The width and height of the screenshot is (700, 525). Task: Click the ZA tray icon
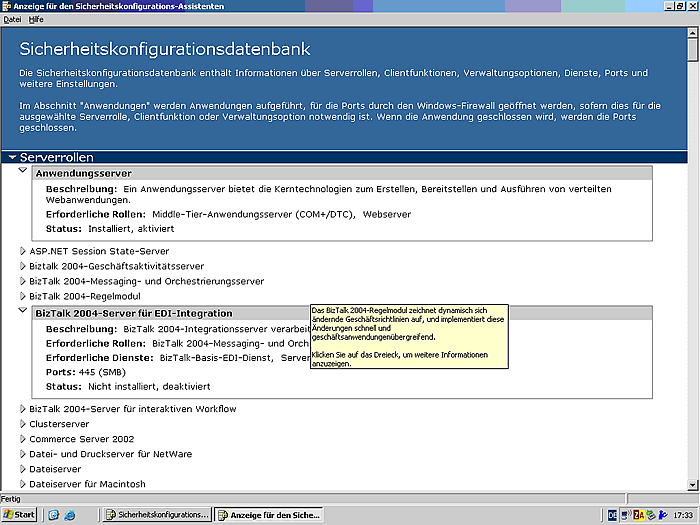pos(639,515)
